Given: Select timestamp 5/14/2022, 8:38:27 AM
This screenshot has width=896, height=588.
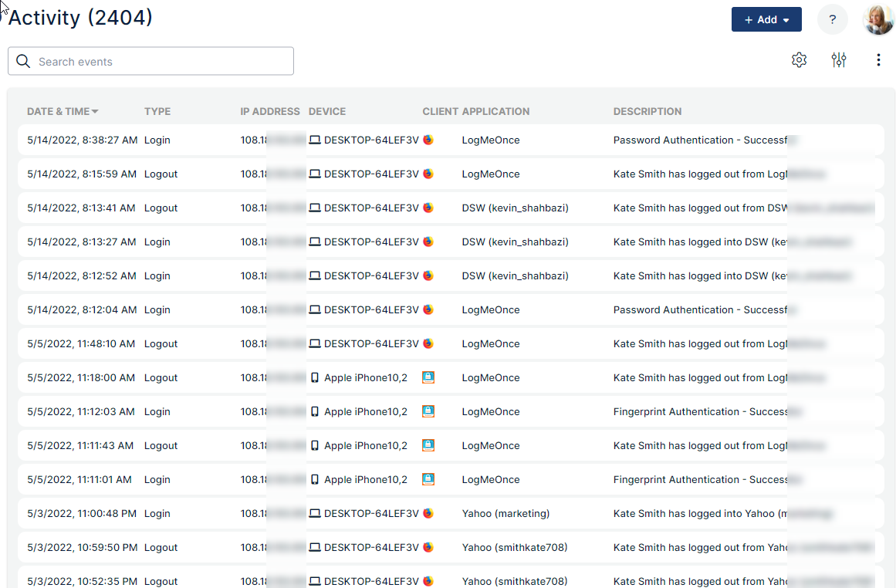Looking at the screenshot, I should 83,140.
